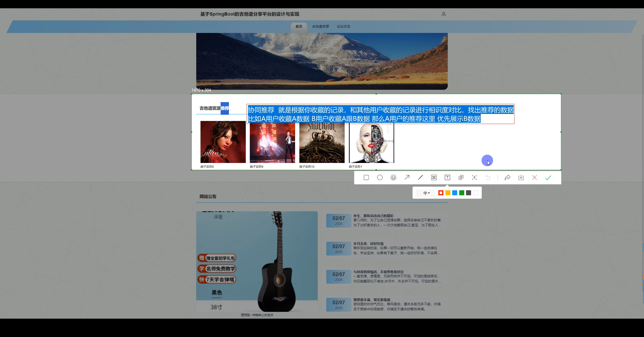Select the ellipse annotation tool
The image size is (644, 337).
click(x=380, y=178)
